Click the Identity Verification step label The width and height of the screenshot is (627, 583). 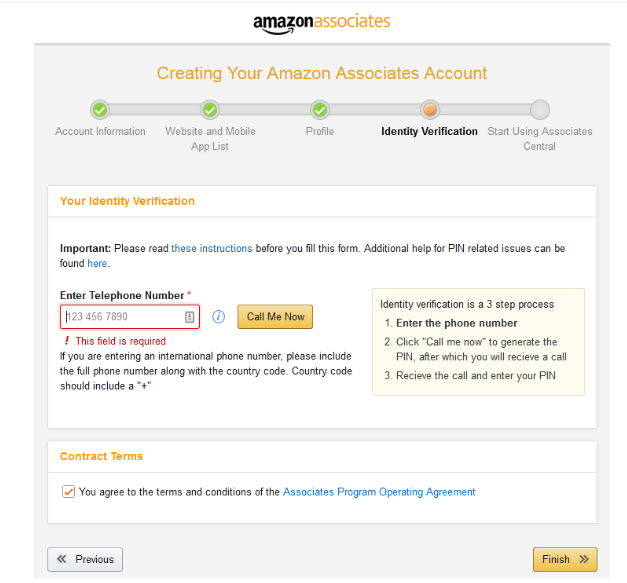(429, 131)
